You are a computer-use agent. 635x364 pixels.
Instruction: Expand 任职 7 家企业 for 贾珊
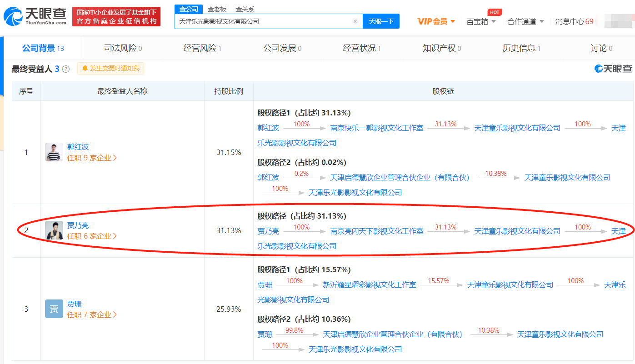tap(92, 314)
